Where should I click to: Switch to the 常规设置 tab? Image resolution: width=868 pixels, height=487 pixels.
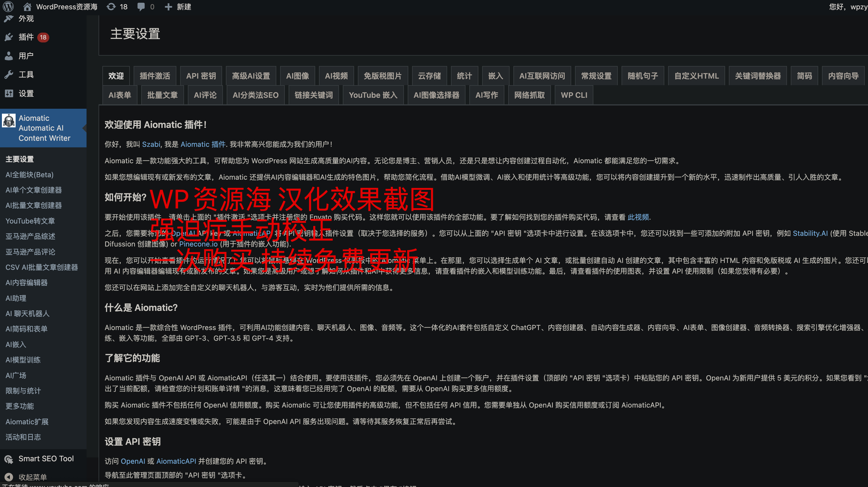pos(596,76)
